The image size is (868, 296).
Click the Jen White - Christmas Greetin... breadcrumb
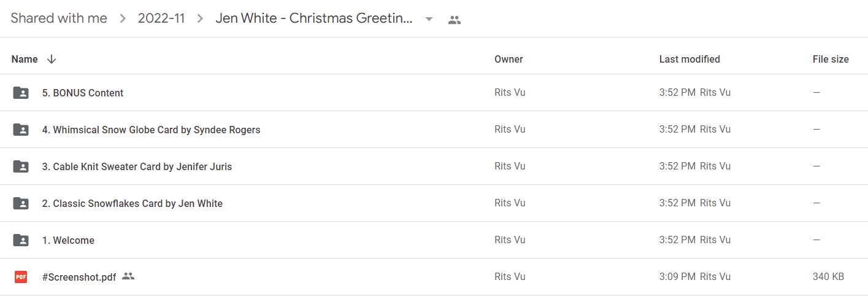[x=314, y=18]
